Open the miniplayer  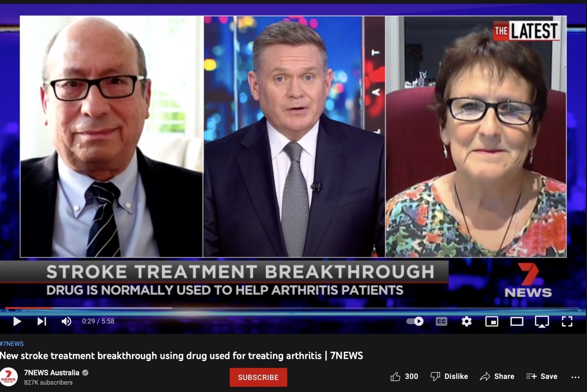[x=491, y=321]
